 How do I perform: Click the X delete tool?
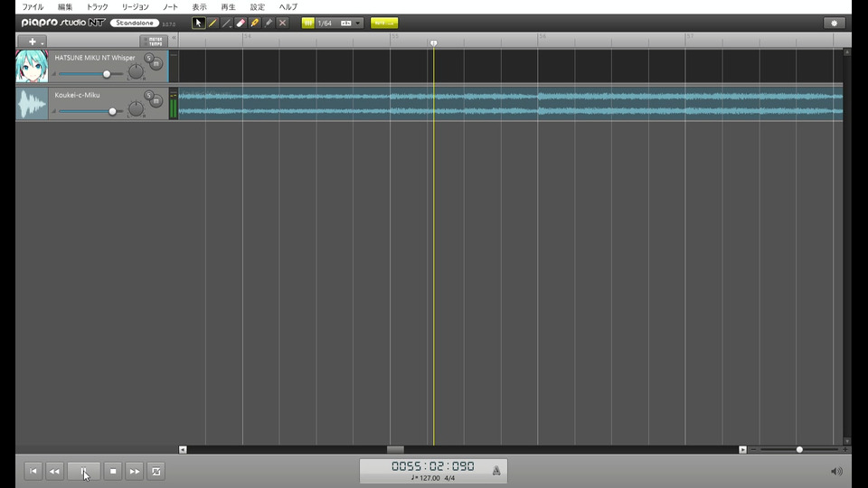pos(282,23)
